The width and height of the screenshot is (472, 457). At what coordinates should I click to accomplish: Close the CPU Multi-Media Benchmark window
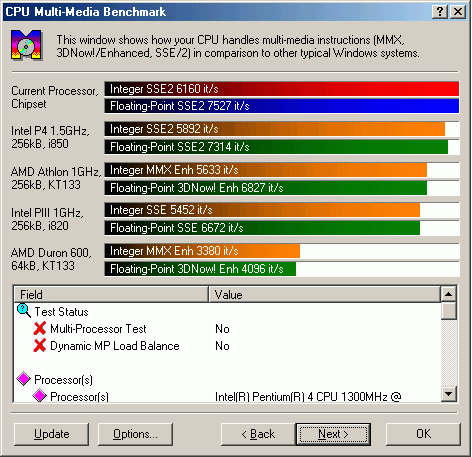458,12
